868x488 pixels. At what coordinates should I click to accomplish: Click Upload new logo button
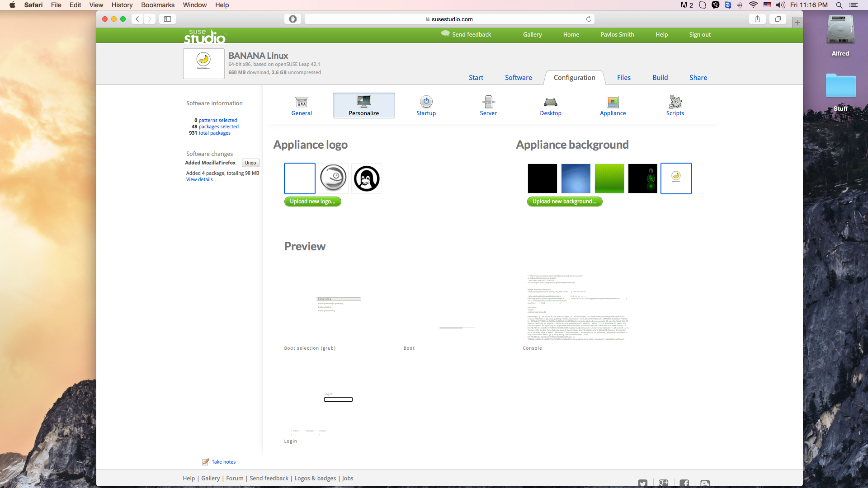[312, 202]
